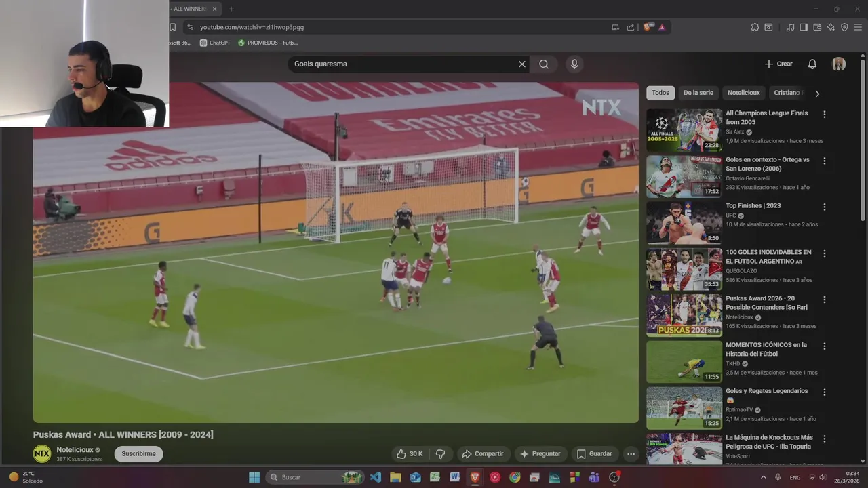Show hidden system tray icons chevron
This screenshot has width=868, height=488.
pyautogui.click(x=764, y=477)
